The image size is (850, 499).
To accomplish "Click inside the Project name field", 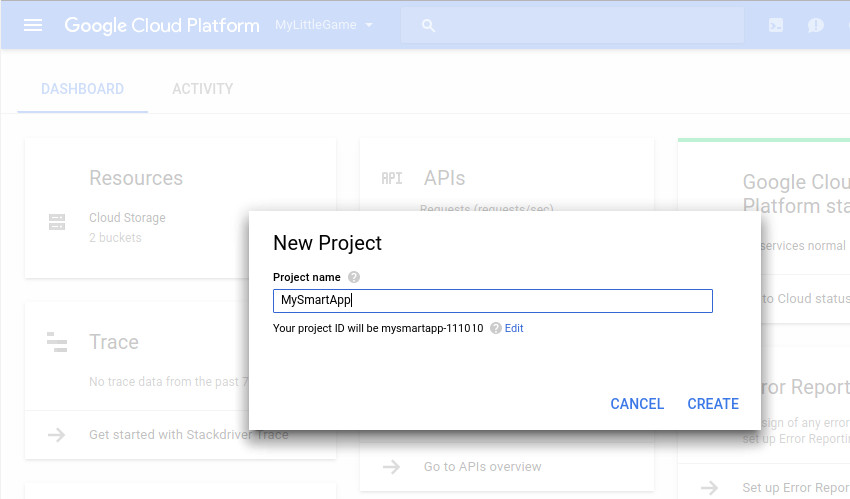I will click(493, 301).
